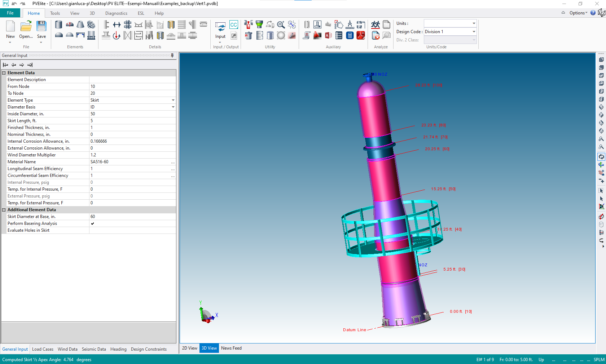
Task: Open the Diagnostics ribbon tab
Action: coord(116,13)
